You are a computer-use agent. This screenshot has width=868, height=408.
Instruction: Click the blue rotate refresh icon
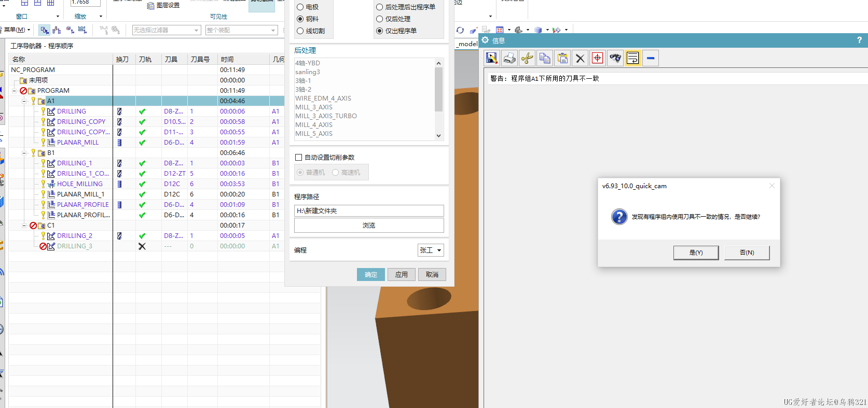(x=460, y=30)
